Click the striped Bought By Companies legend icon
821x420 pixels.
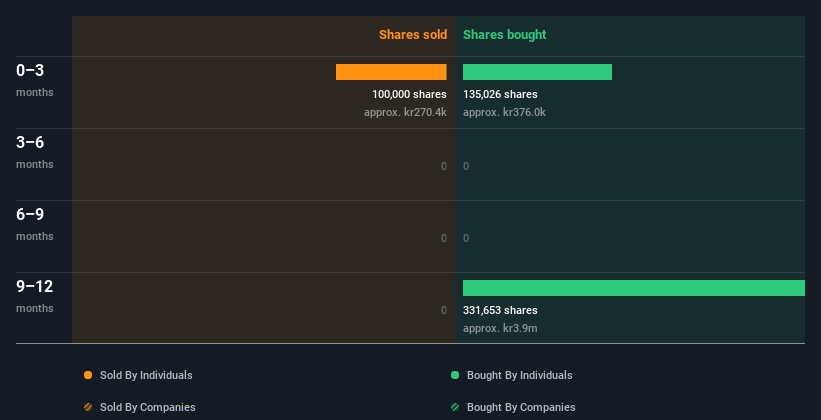455,407
